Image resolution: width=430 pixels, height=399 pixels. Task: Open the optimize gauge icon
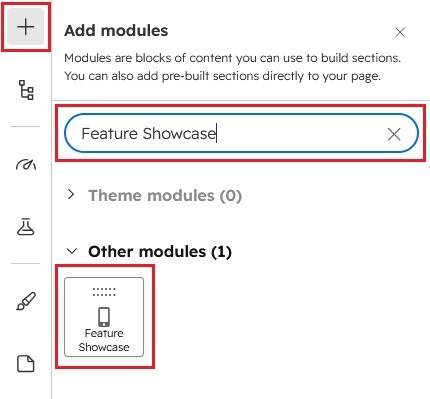(26, 164)
